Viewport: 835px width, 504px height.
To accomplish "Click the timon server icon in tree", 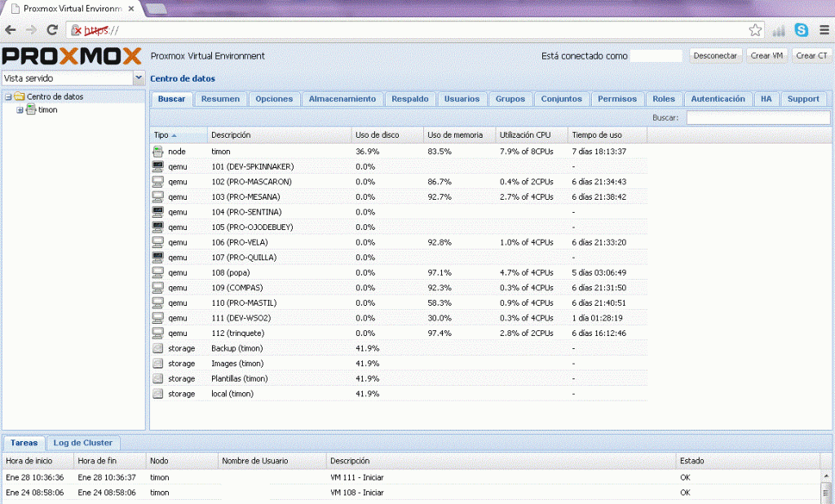I will pyautogui.click(x=31, y=110).
